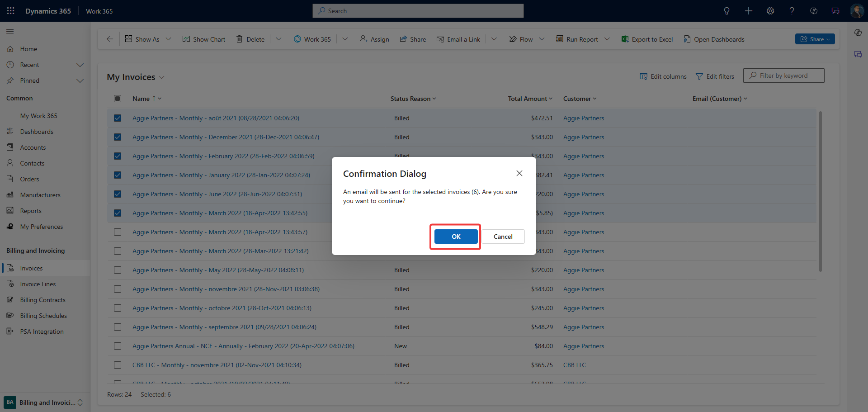
Task: Click the Show As command
Action: [142, 39]
